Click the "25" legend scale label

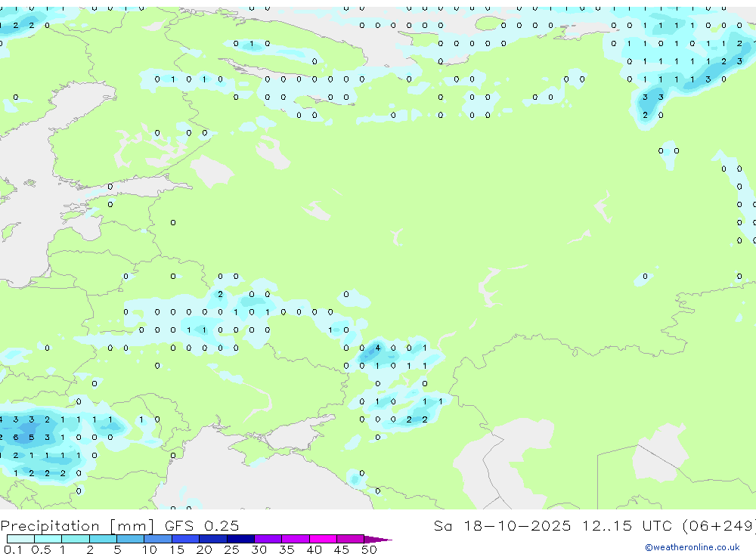pyautogui.click(x=231, y=549)
